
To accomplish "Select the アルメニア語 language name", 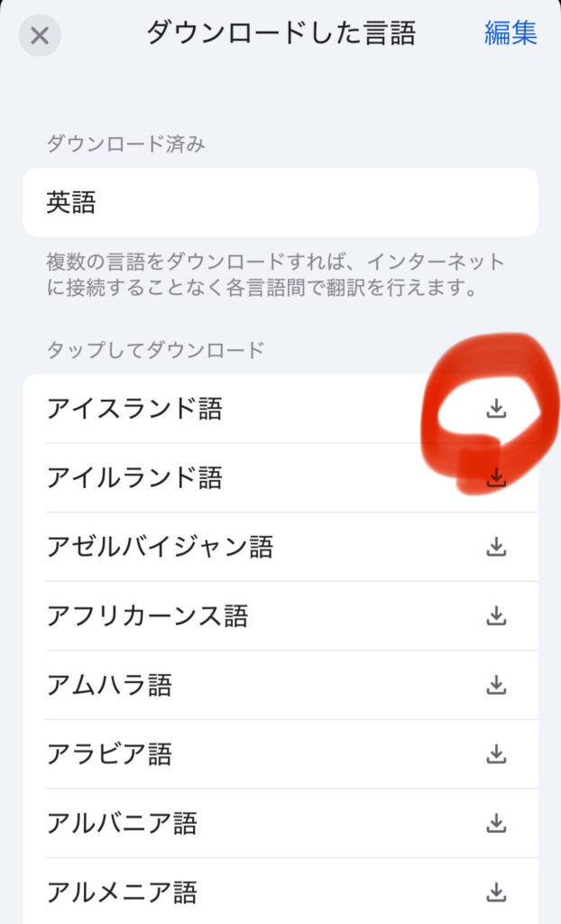I will tap(122, 892).
